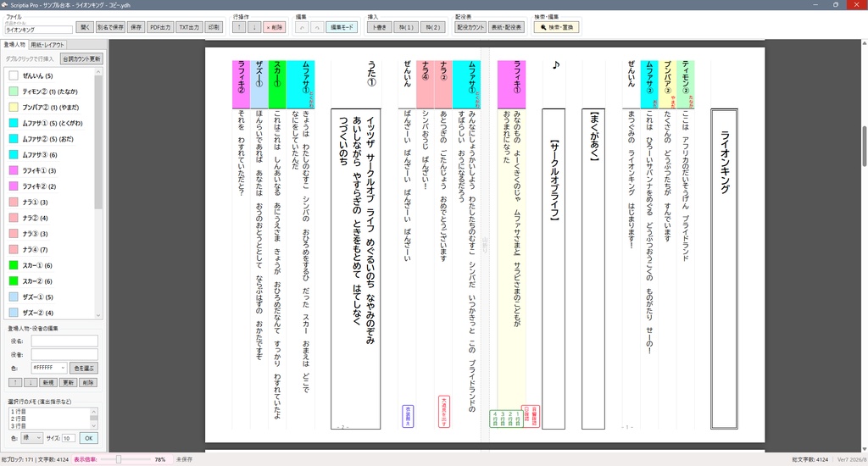
Task: Select ザズー① (5) in the character list
Action: [50, 297]
